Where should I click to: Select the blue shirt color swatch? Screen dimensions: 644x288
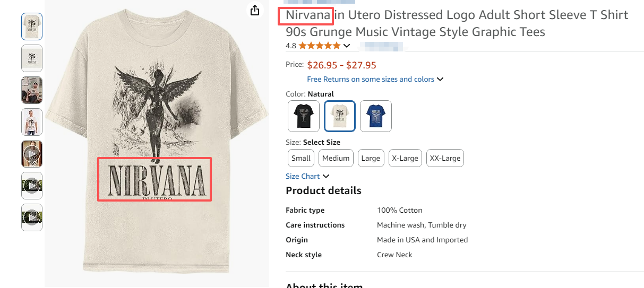376,116
